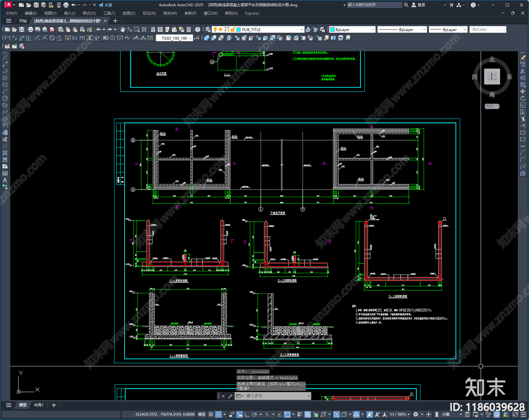Screen dimensions: 529x420
Task: Click the Share paper-plane icon
Action: 101,5
